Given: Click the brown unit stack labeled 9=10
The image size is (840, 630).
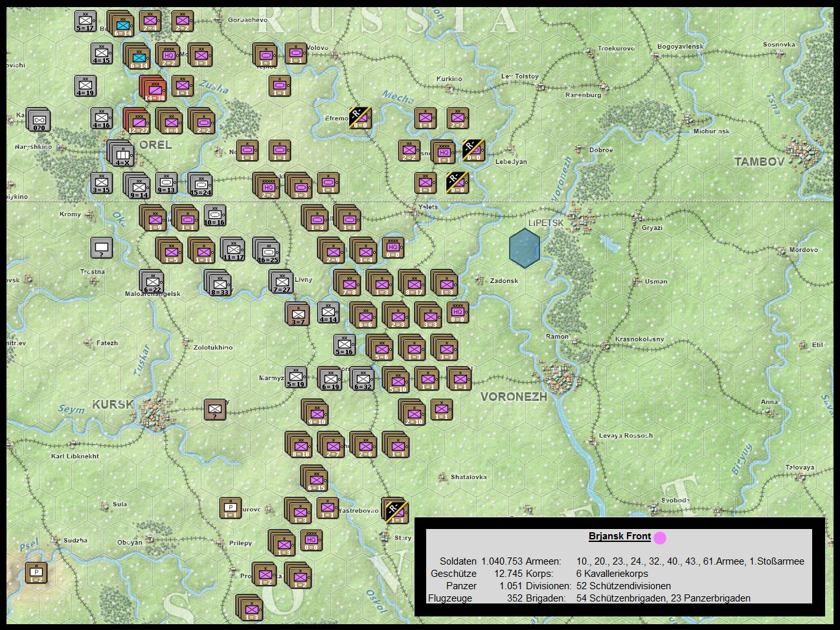Looking at the screenshot, I should pos(315,412).
